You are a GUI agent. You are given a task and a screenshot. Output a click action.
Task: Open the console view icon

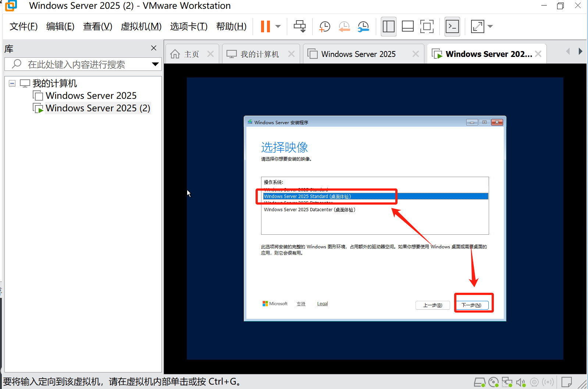(452, 26)
